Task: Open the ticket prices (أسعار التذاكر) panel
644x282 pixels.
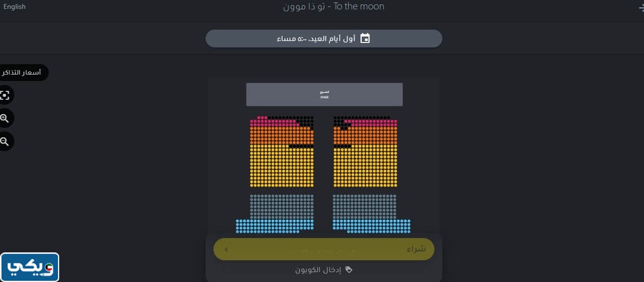Action: pos(23,73)
